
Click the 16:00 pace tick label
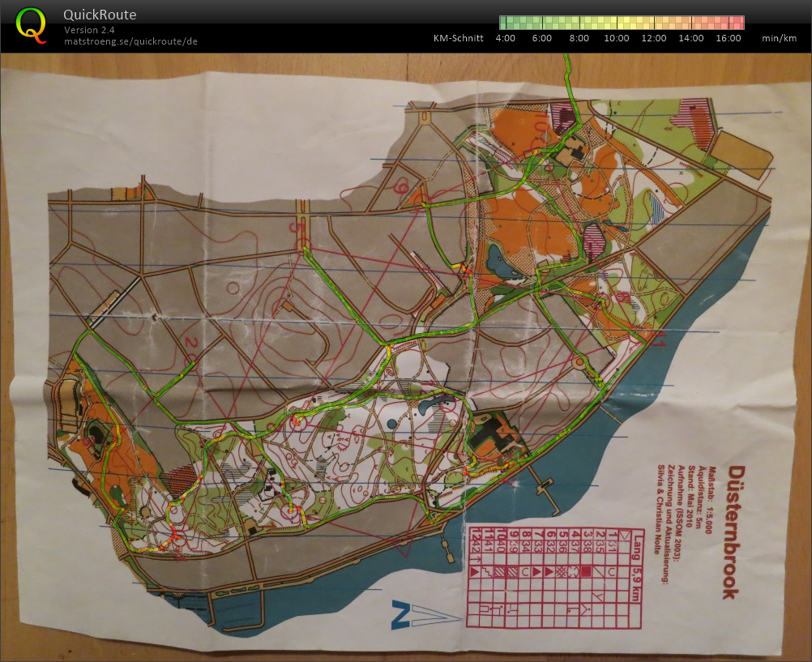pos(728,38)
